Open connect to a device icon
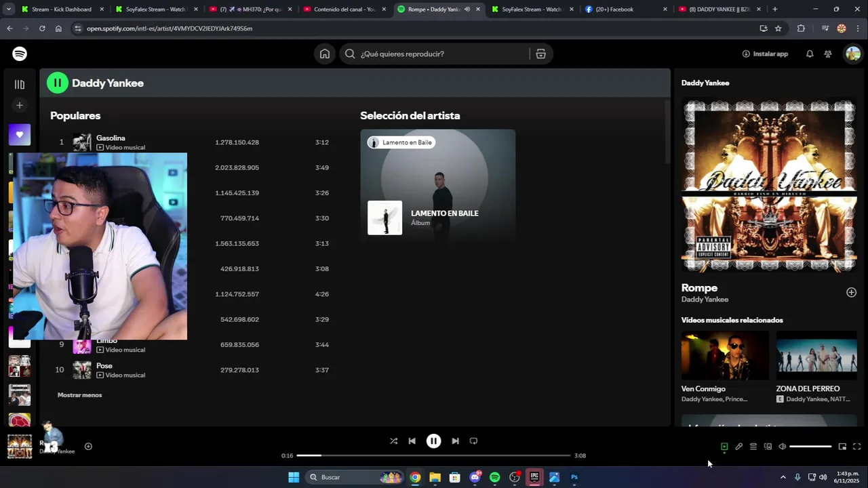The height and width of the screenshot is (488, 868). [x=768, y=447]
